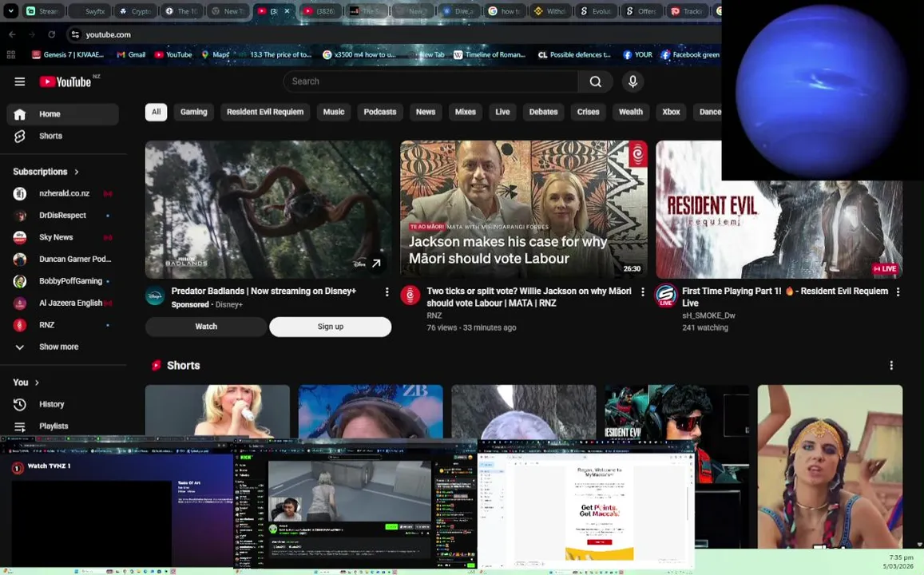Image resolution: width=924 pixels, height=575 pixels.
Task: Open more options for the Predator Badlands ad
Action: pyautogui.click(x=387, y=291)
